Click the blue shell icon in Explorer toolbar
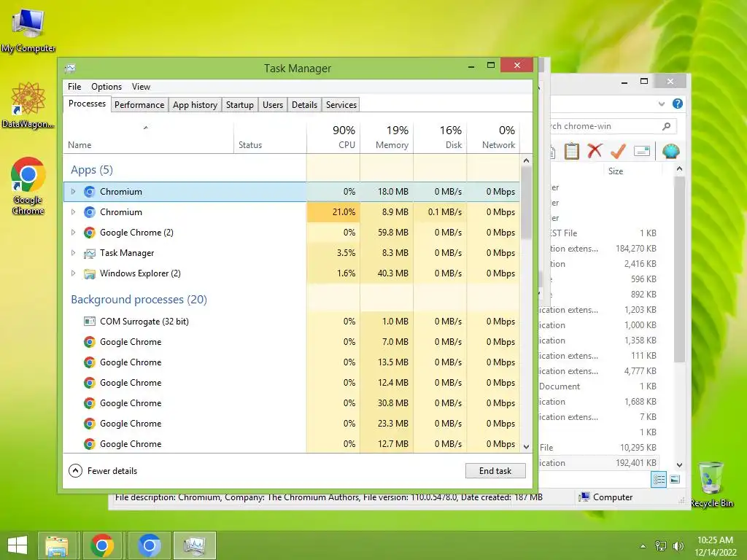The image size is (747, 560). tap(671, 152)
